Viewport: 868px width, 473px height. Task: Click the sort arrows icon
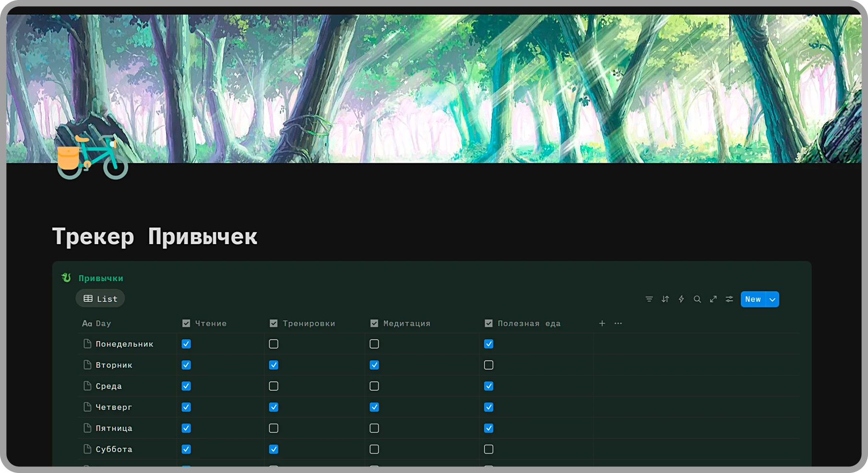click(665, 299)
